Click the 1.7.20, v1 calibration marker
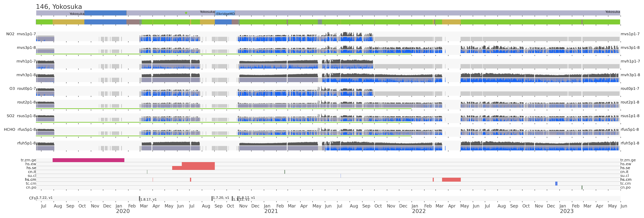Viewport: 644px width, 218px height. click(212, 198)
